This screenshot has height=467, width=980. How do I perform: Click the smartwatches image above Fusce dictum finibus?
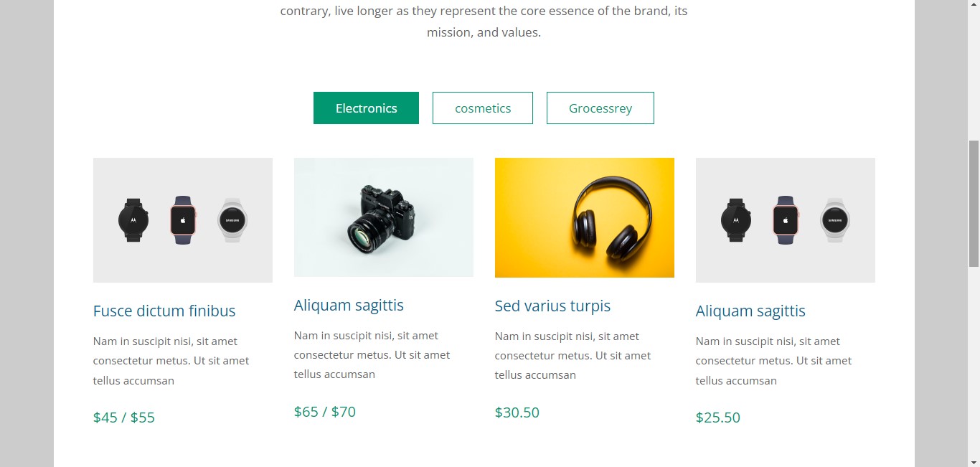pos(183,220)
